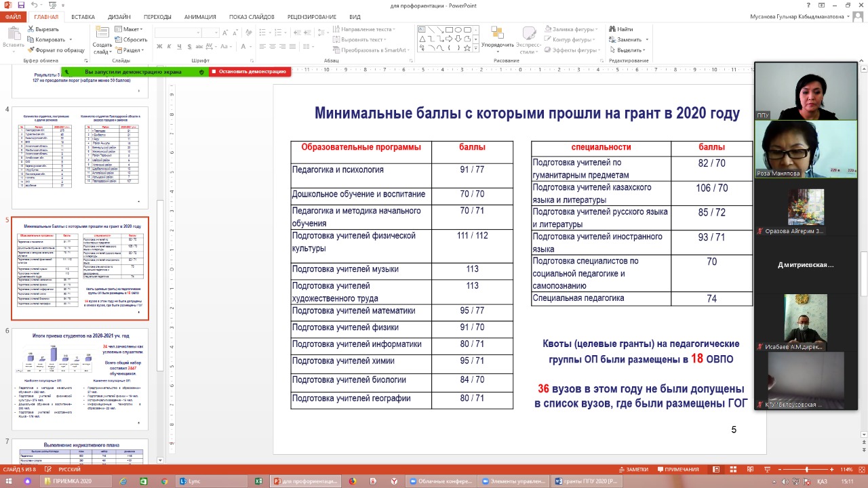The width and height of the screenshot is (868, 488).
Task: Adjust the zoom slider handle
Action: point(806,469)
